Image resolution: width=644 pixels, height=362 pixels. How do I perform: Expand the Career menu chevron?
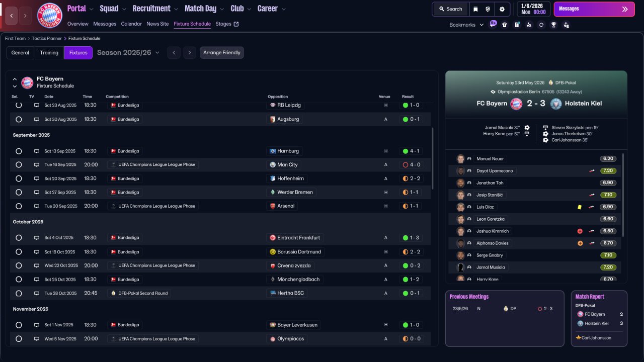(284, 9)
